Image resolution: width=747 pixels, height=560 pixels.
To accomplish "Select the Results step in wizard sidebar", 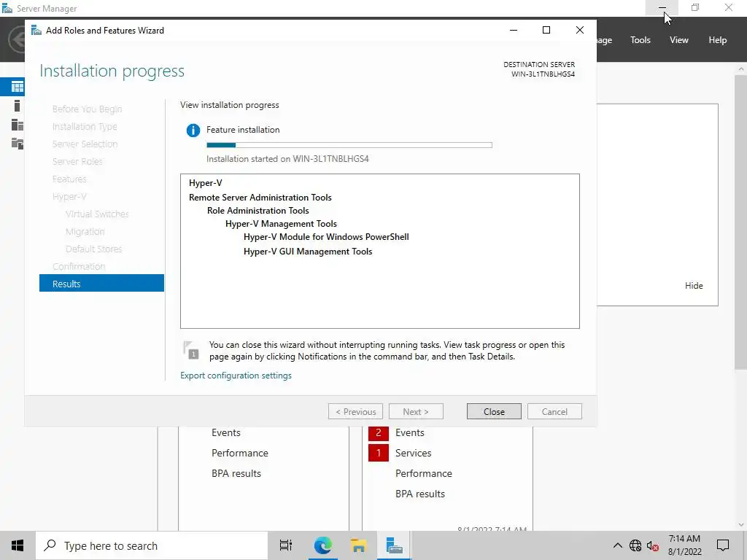I will [101, 284].
